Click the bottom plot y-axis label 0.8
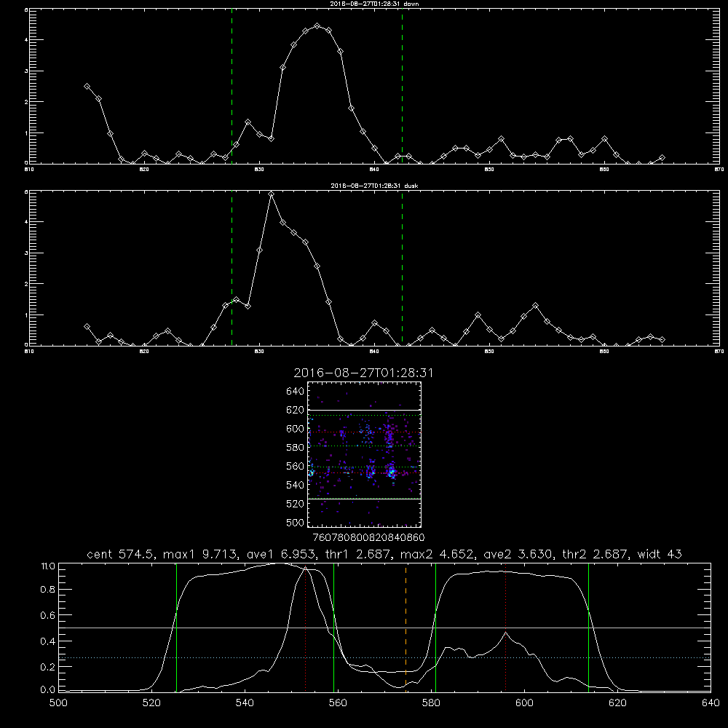728x728 pixels. click(x=48, y=590)
